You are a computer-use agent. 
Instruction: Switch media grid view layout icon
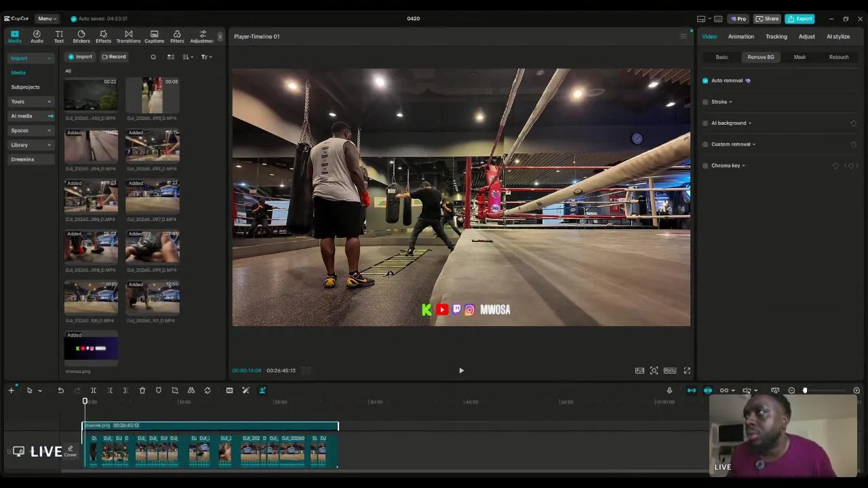(x=171, y=57)
